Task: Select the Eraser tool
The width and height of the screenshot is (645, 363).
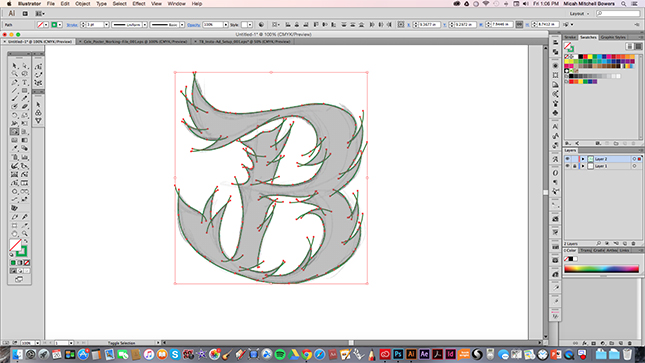Action: point(25,107)
